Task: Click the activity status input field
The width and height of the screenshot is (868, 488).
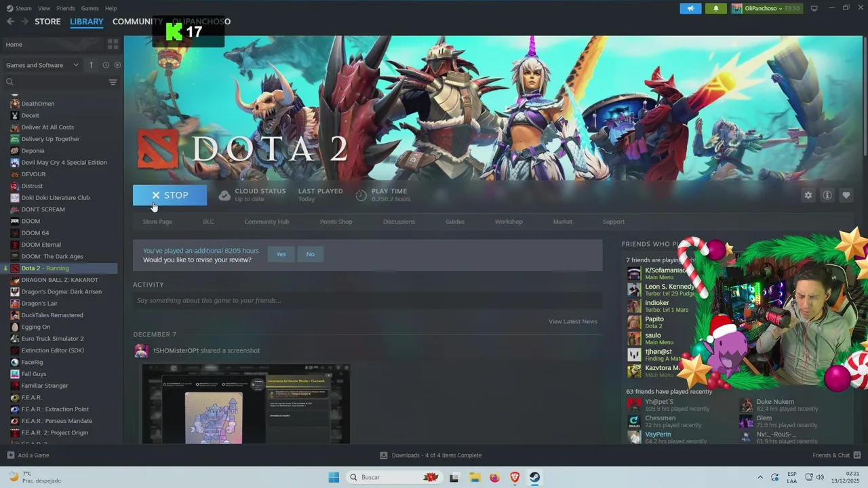Action: click(x=368, y=300)
